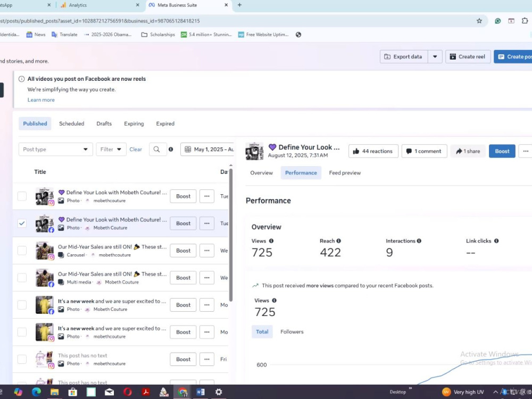Tick checkbox for This post has no text row

[x=22, y=359]
